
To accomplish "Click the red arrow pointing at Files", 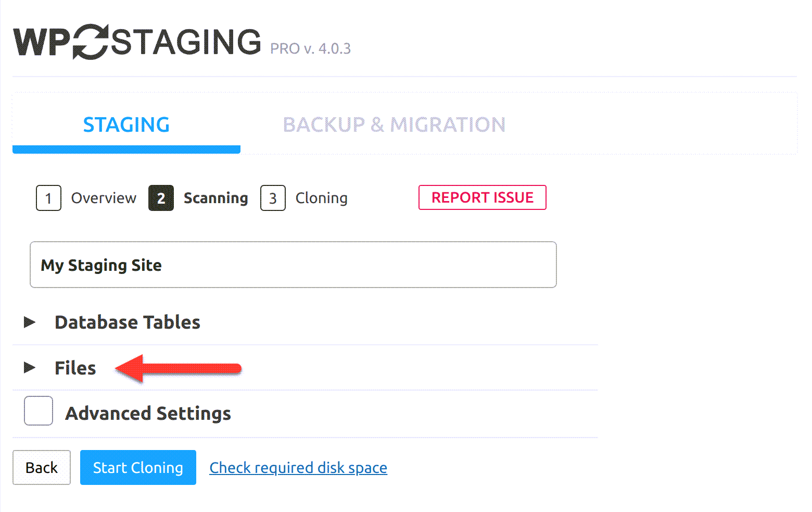I will [x=177, y=368].
